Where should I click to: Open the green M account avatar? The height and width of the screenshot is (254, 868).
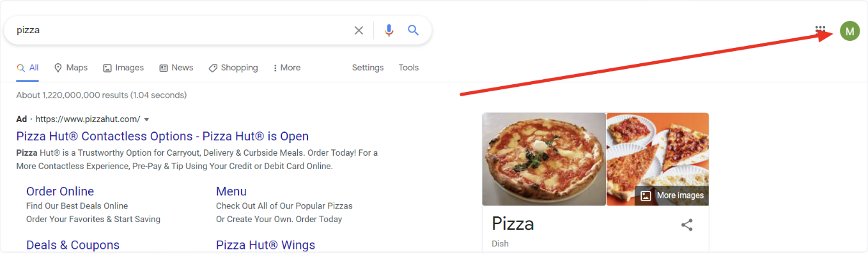coord(849,31)
